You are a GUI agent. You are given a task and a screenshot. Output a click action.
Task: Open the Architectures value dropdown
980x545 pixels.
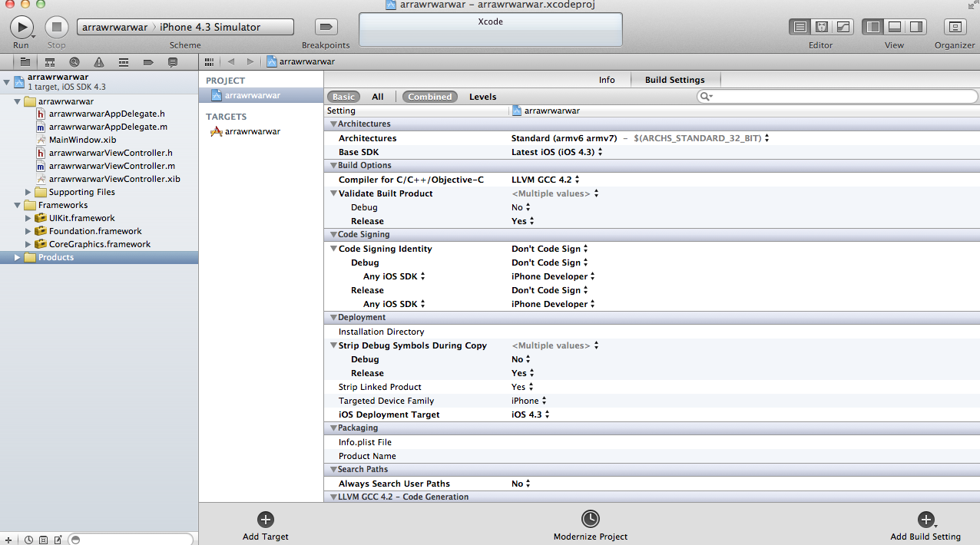[641, 138]
